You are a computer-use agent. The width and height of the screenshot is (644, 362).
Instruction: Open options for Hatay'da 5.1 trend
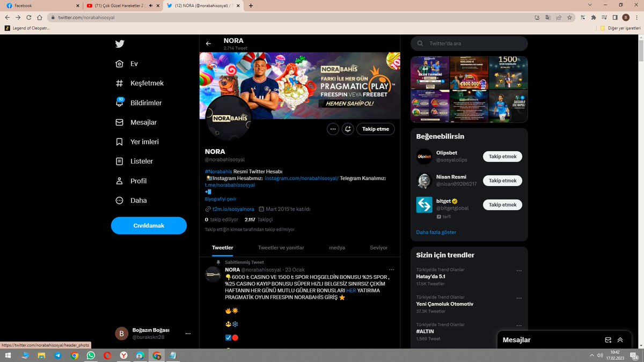pos(518,271)
